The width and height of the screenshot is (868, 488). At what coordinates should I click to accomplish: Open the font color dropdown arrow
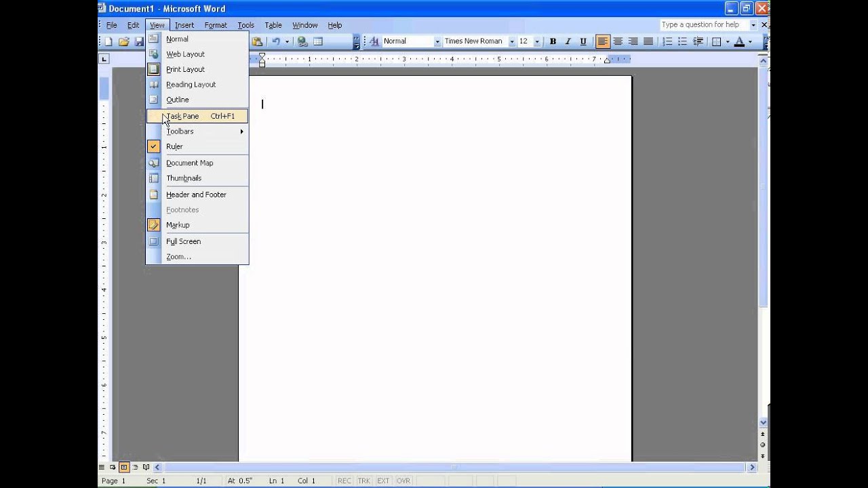coord(750,41)
